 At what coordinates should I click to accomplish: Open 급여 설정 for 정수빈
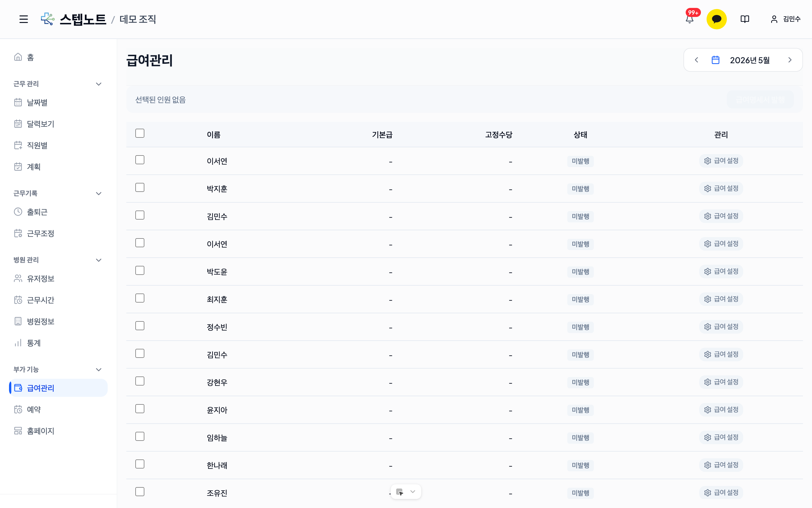(x=721, y=327)
